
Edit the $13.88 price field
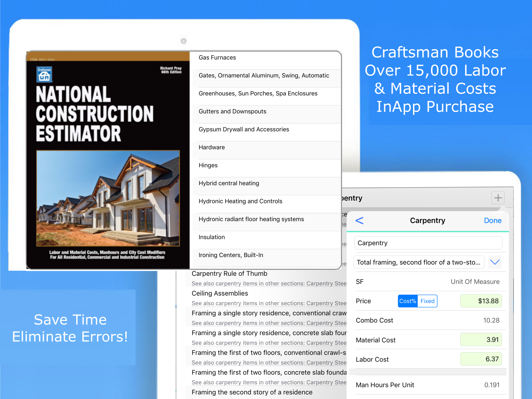(481, 301)
